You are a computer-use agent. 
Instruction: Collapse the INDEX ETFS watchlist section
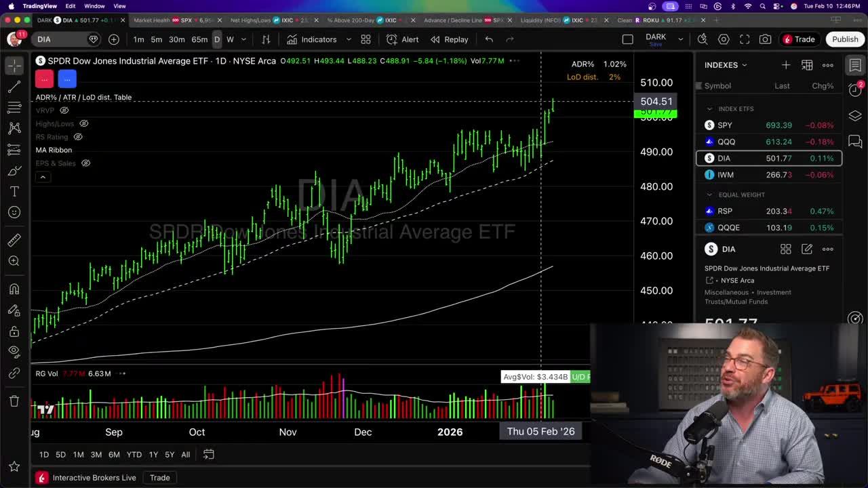pyautogui.click(x=709, y=108)
